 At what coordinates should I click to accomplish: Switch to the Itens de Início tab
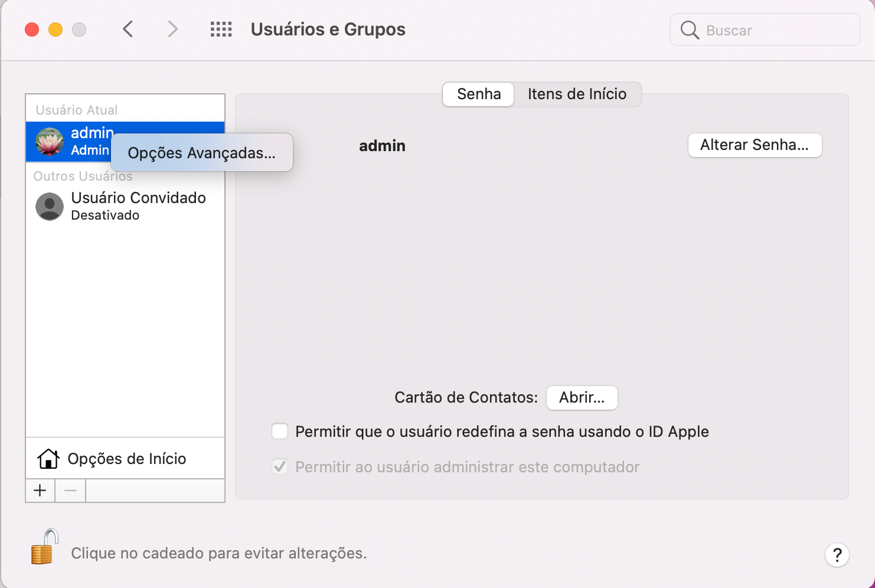(x=577, y=94)
